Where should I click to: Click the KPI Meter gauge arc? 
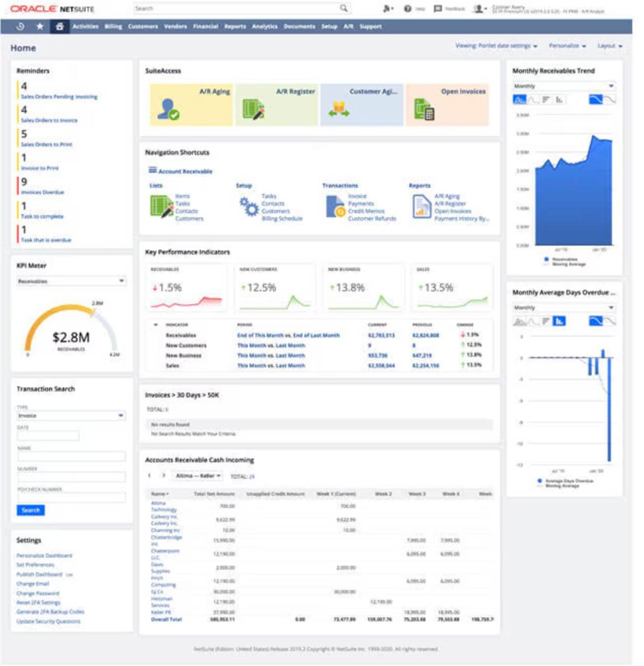point(70,327)
